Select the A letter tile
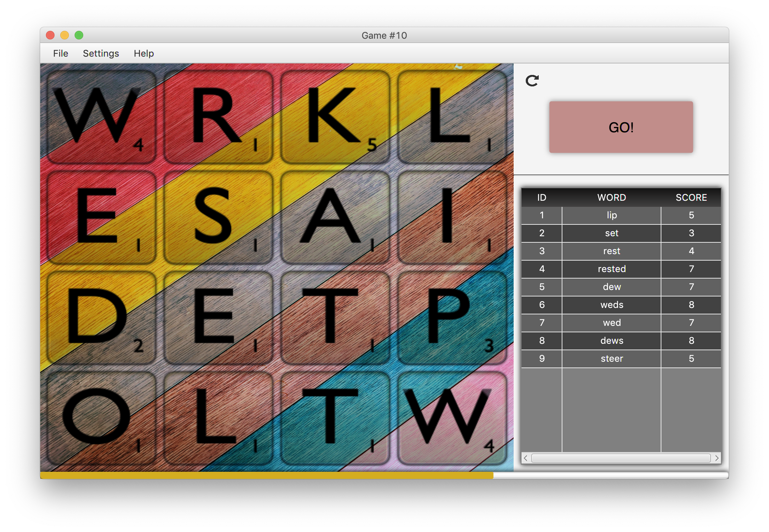The height and width of the screenshot is (532, 769). pos(335,217)
